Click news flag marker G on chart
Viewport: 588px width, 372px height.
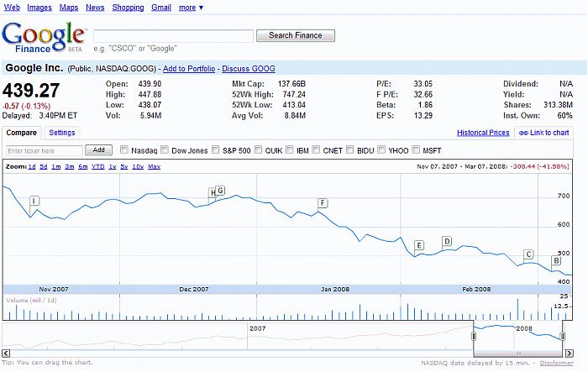tap(220, 191)
